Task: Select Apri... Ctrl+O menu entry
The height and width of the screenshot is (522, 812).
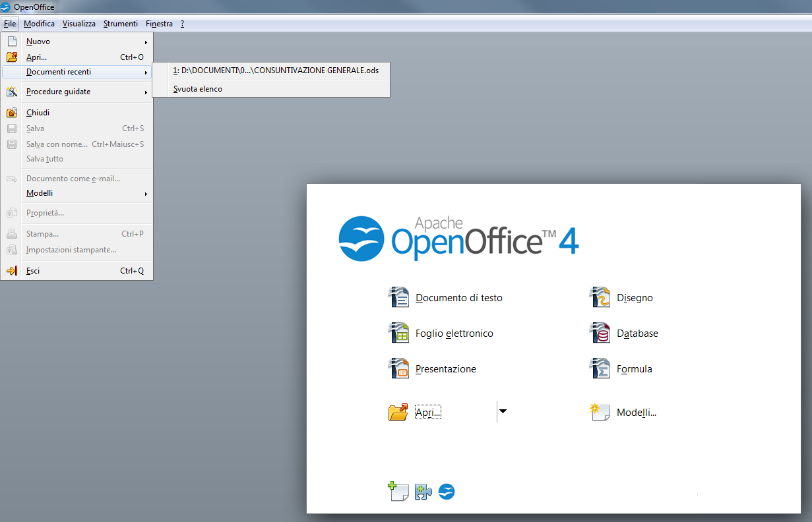Action: pyautogui.click(x=77, y=57)
